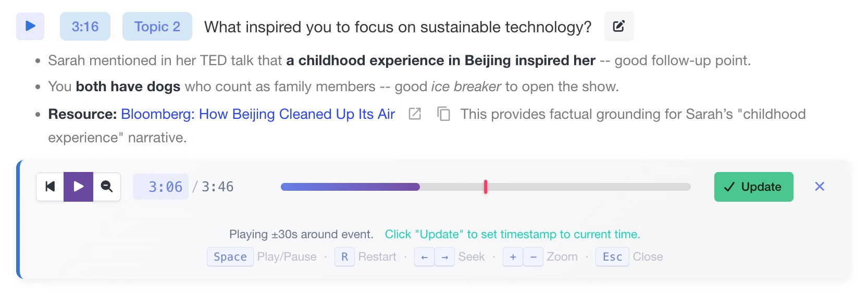Open resource in new tab icon
This screenshot has height=295, width=868.
coord(415,114)
